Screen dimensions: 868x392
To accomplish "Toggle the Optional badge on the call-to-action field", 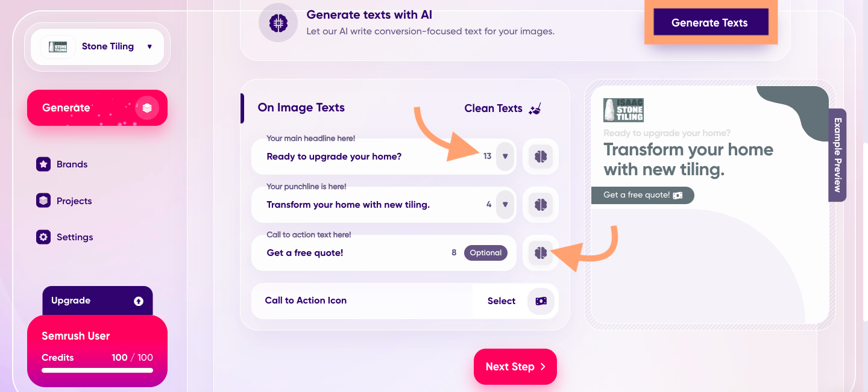I will [x=486, y=252].
